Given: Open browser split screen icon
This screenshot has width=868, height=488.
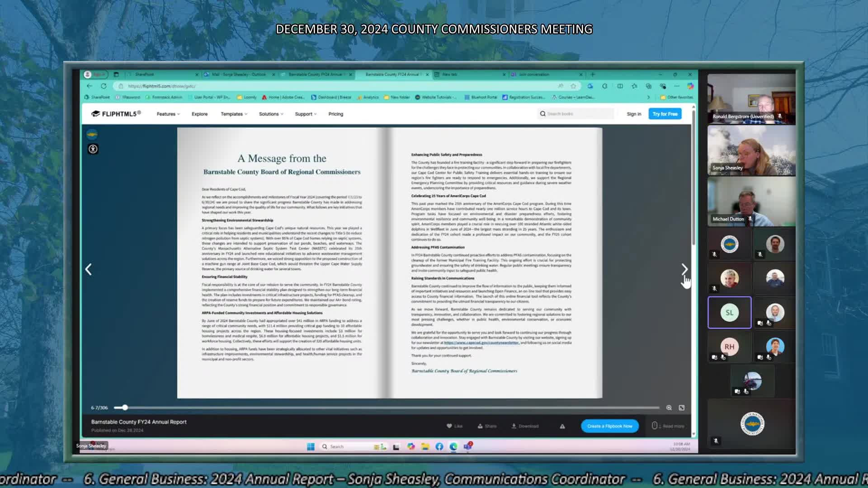Looking at the screenshot, I should coord(620,86).
